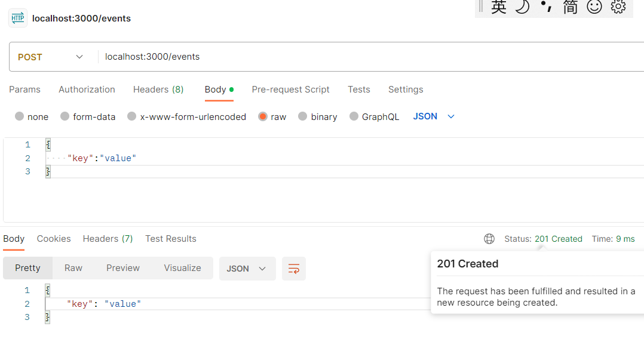Switch to the Authorization tab
The width and height of the screenshot is (644, 351).
[x=87, y=90]
